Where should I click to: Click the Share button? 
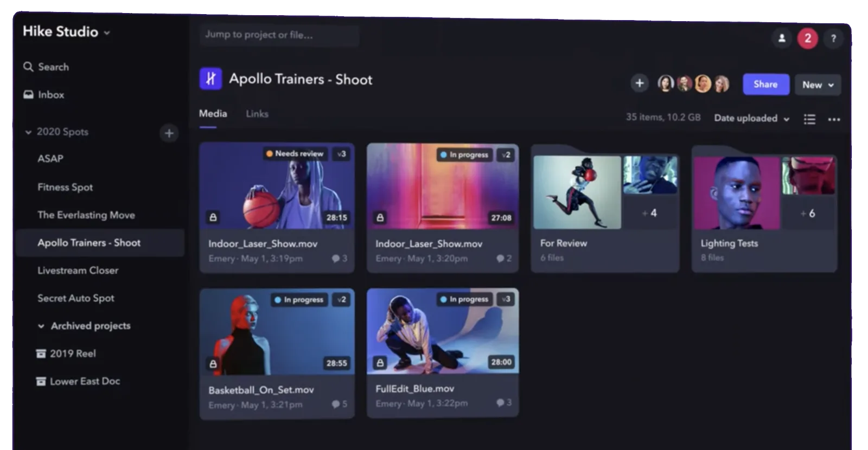[765, 84]
